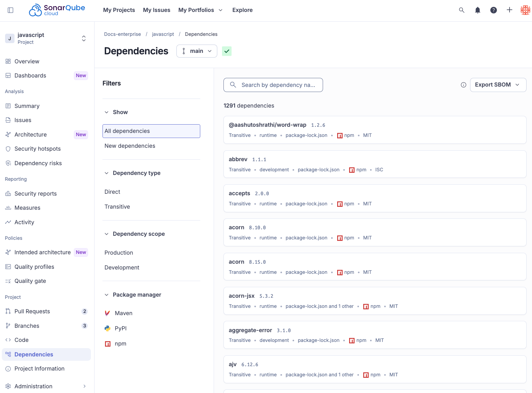
Task: Open the main branch dropdown
Action: click(197, 51)
